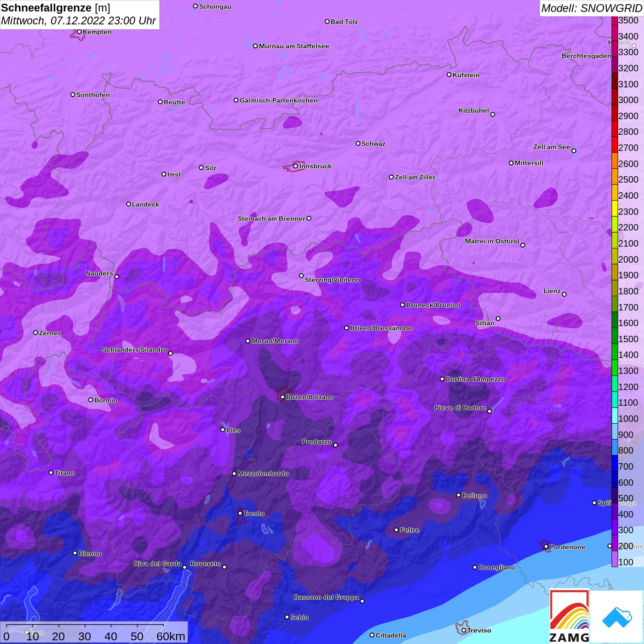Click the Nauders marker dot
This screenshot has height=644, width=644.
117,276
